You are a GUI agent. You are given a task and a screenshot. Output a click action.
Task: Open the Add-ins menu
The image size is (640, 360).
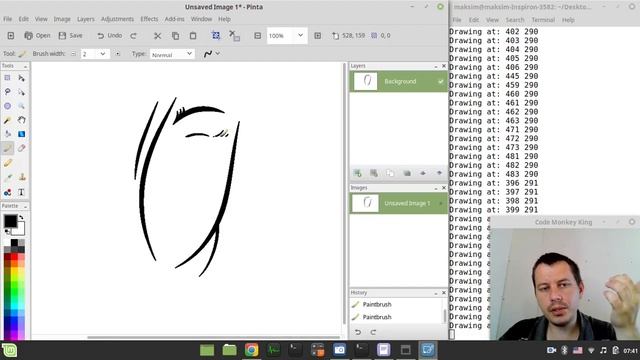pyautogui.click(x=175, y=19)
